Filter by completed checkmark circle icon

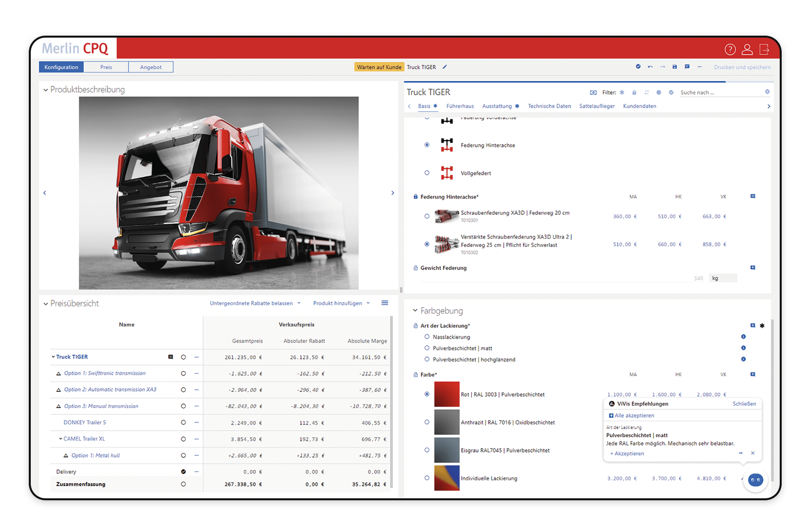671,92
